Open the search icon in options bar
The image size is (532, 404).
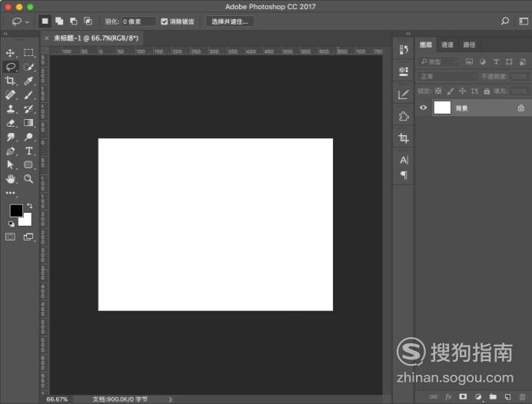(x=505, y=22)
